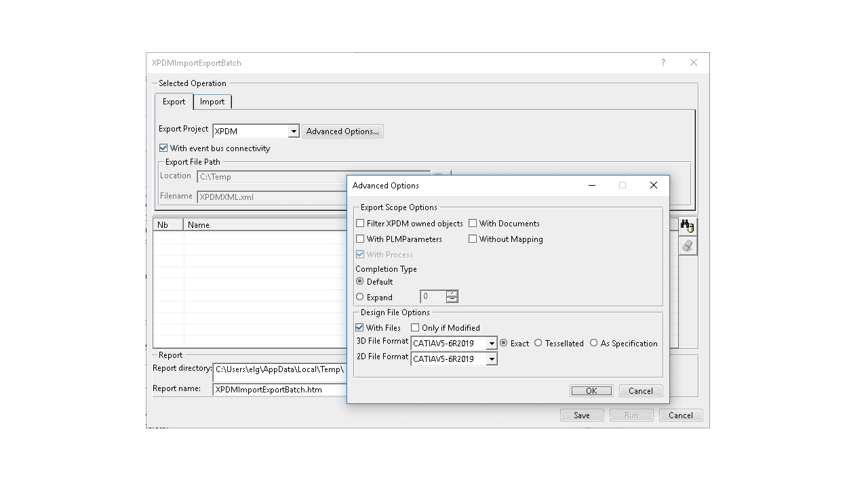Click the question mark help icon
This screenshot has height=488, width=868.
coord(663,63)
